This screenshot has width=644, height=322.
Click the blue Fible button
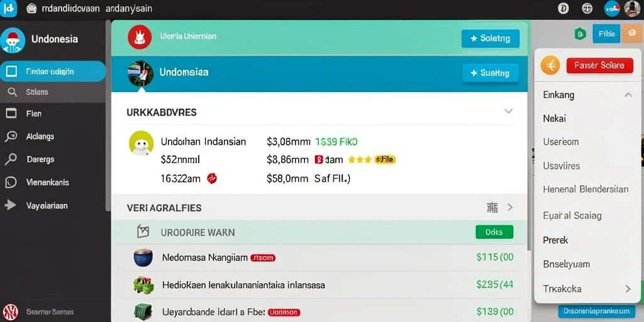coord(606,34)
